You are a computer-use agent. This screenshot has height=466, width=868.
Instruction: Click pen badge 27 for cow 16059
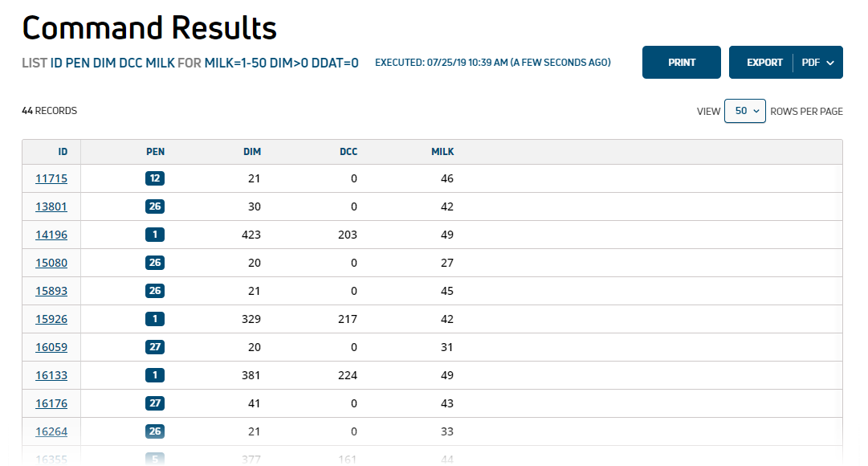tap(155, 347)
